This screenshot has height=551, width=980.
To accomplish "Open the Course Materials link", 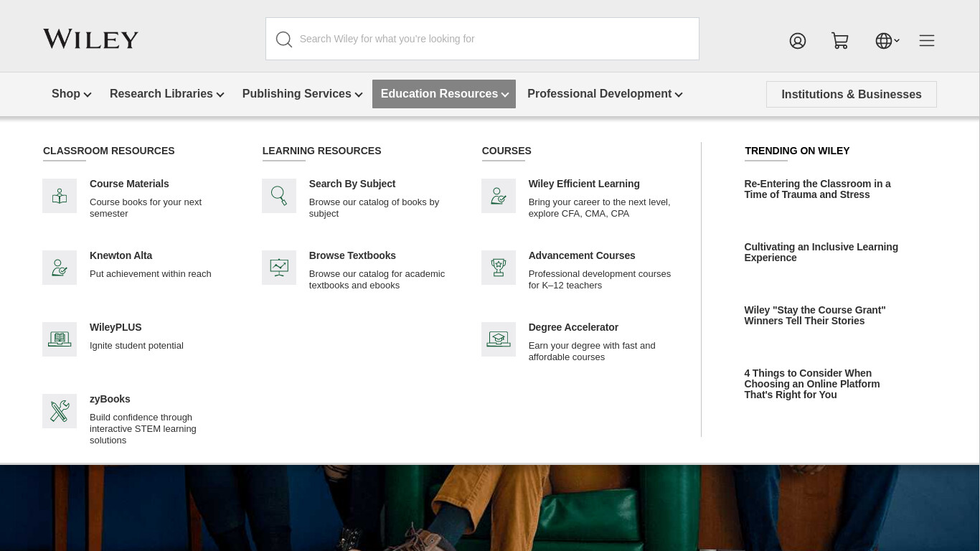I will pos(129,184).
